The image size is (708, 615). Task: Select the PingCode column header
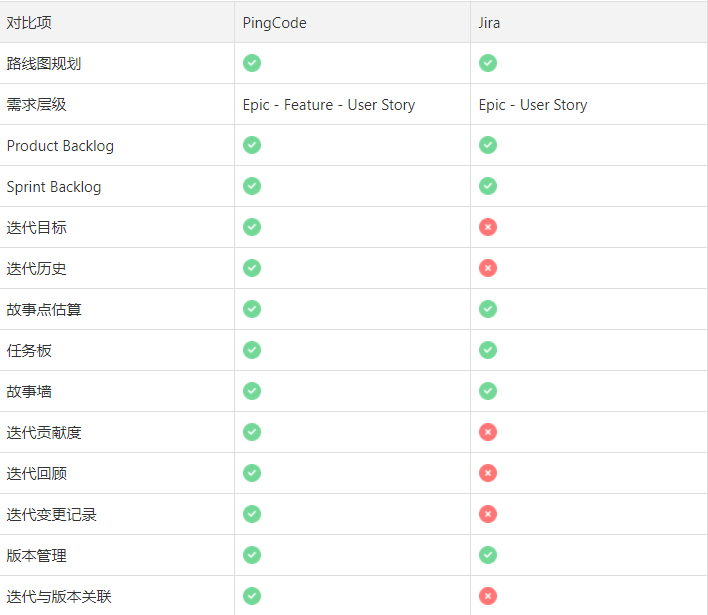click(x=353, y=23)
